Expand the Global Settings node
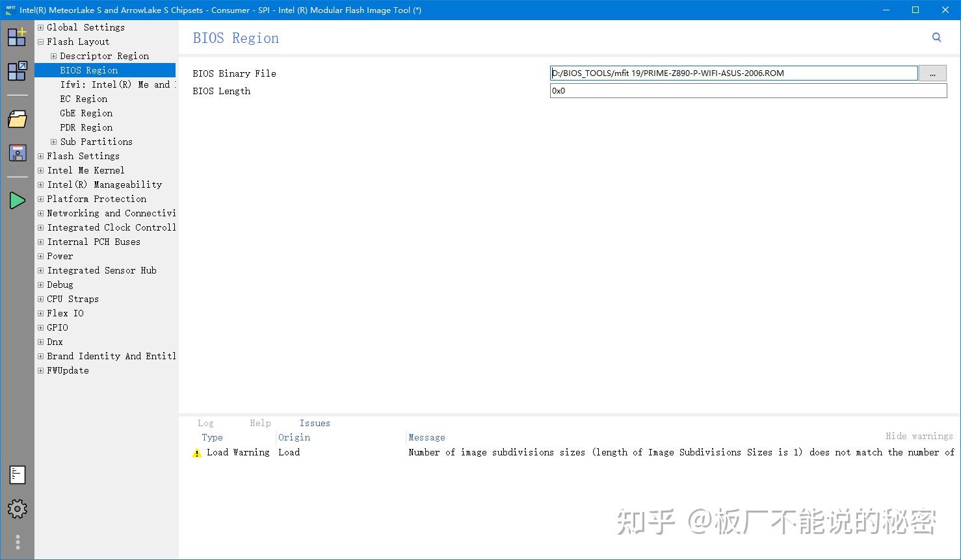961x560 pixels. click(41, 27)
